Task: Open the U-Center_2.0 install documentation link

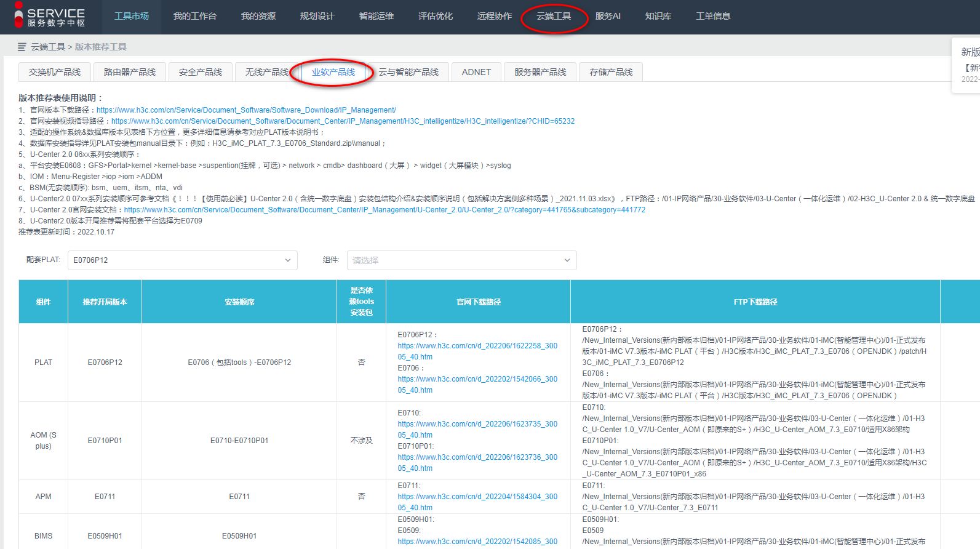Action: tap(384, 210)
